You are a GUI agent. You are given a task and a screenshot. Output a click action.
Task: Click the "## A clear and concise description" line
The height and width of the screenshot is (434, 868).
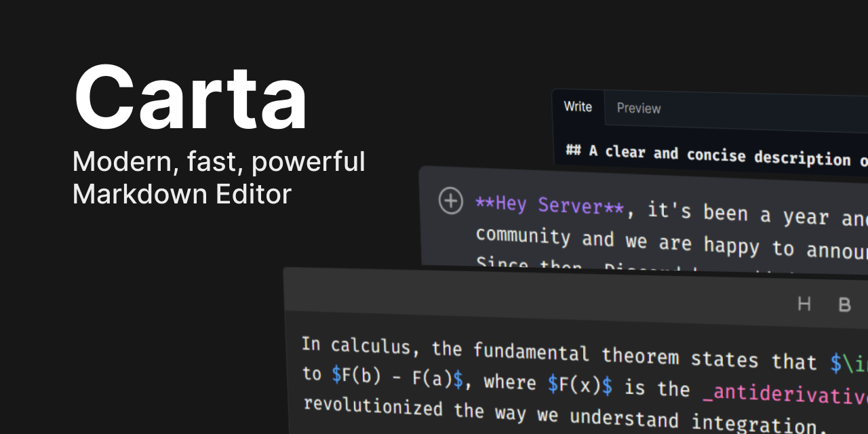(717, 155)
